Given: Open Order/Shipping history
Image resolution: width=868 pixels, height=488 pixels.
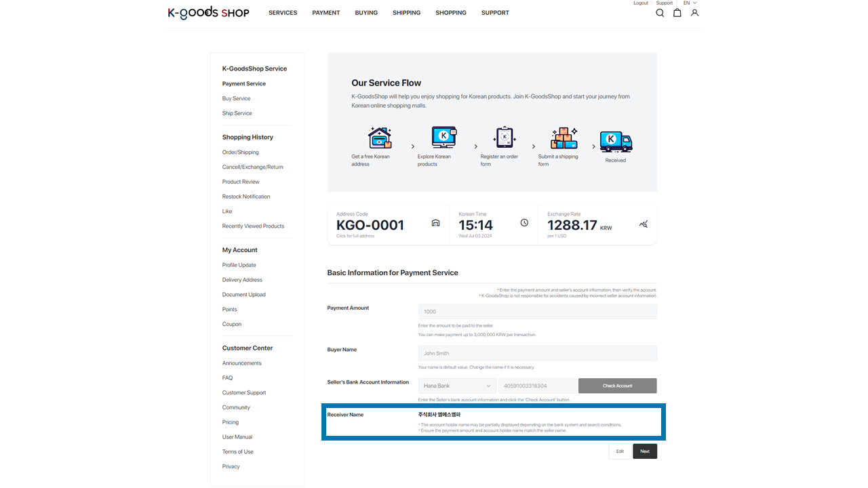Looking at the screenshot, I should click(x=241, y=152).
